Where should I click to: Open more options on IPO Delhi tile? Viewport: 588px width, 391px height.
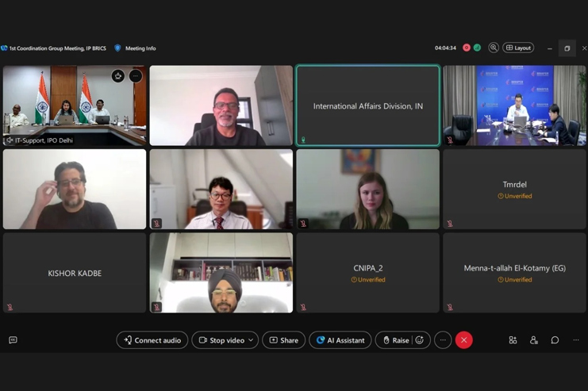point(136,76)
